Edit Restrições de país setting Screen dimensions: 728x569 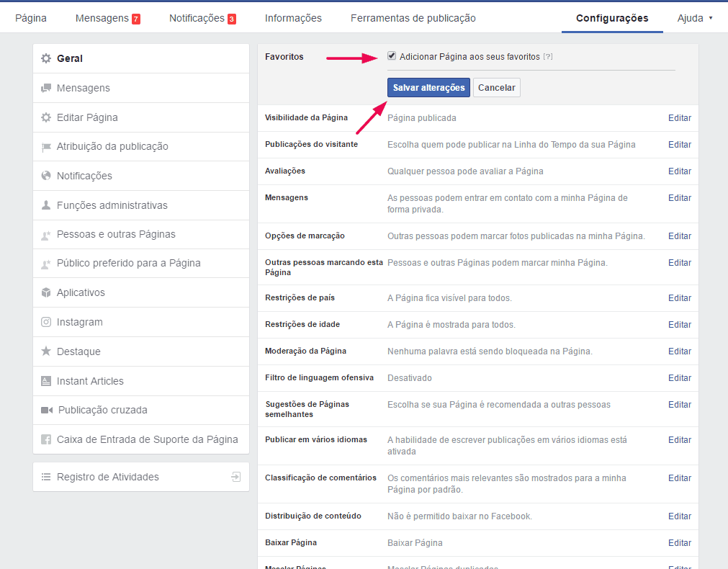click(x=680, y=298)
